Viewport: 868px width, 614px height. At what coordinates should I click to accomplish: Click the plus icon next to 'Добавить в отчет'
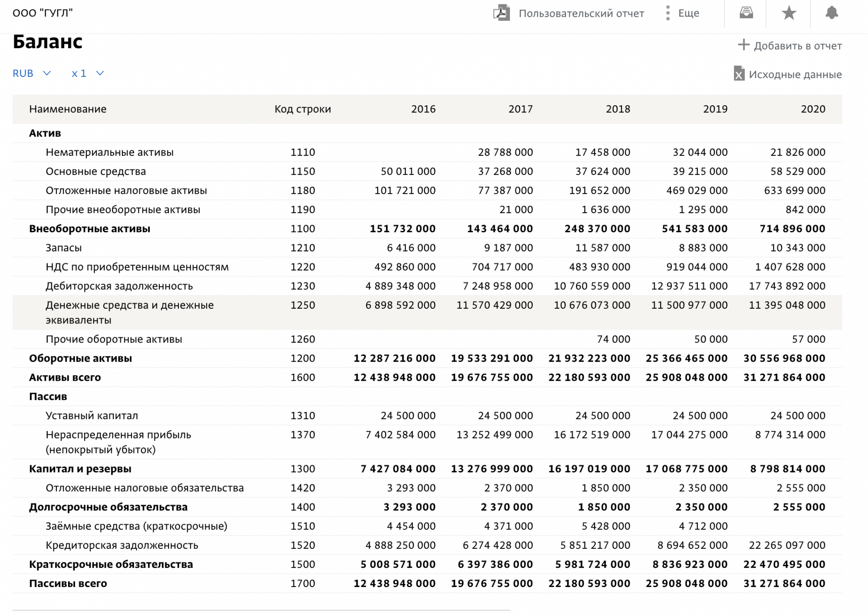click(743, 45)
